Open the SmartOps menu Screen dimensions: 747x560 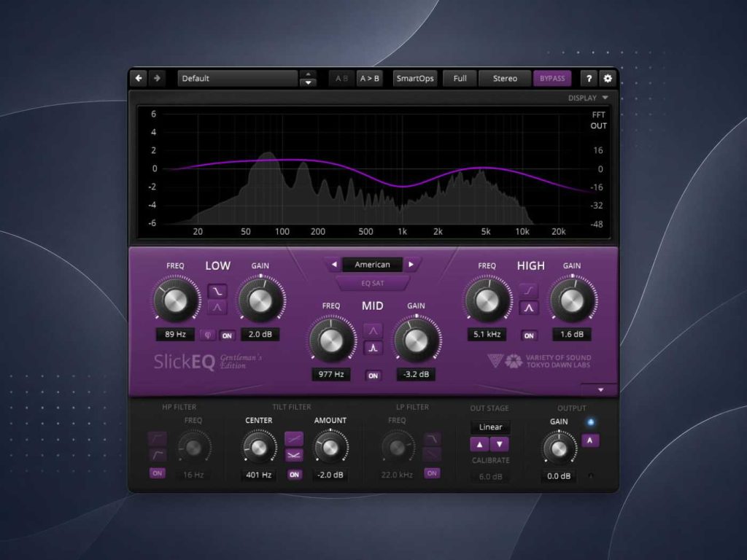415,79
